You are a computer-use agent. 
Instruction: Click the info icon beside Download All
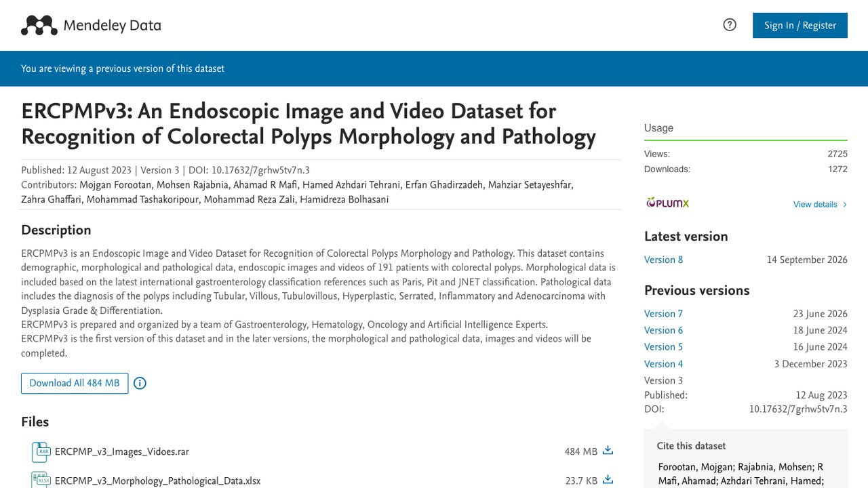point(140,383)
